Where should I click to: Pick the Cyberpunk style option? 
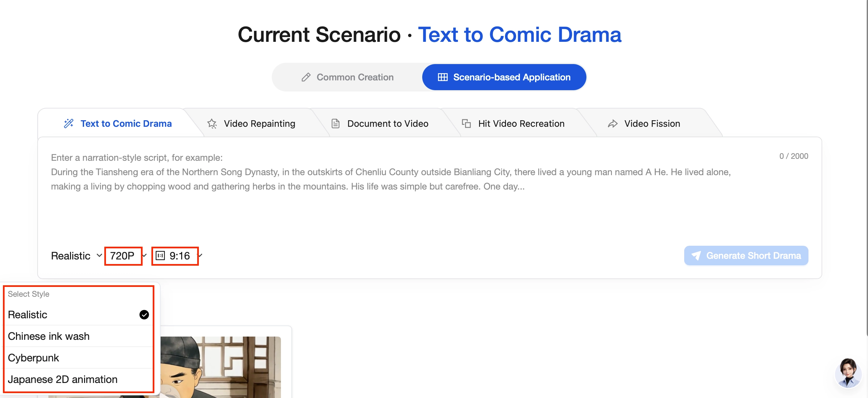pyautogui.click(x=78, y=357)
